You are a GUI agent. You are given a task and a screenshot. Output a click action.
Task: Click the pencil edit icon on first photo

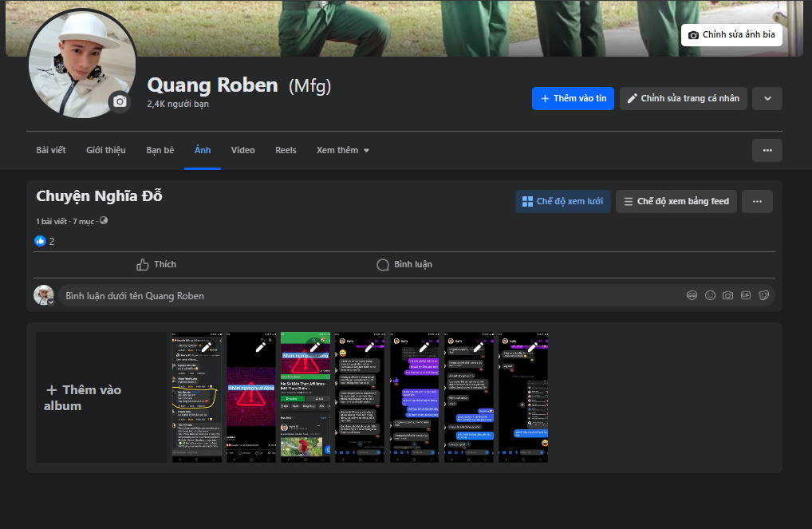(x=206, y=346)
